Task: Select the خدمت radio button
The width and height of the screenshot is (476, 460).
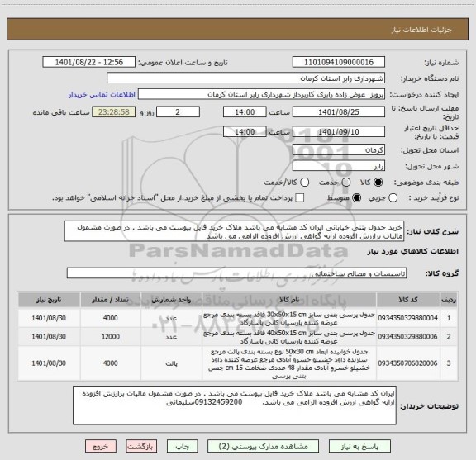Action: click(346, 183)
